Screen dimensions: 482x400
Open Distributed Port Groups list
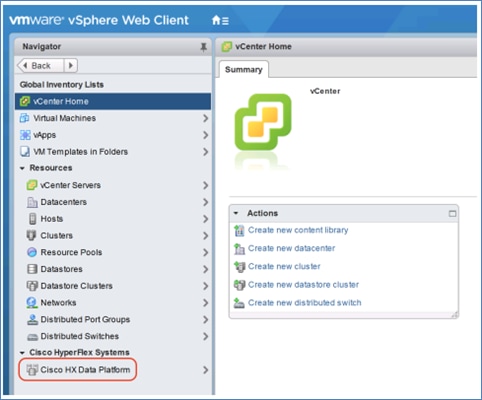113,319
